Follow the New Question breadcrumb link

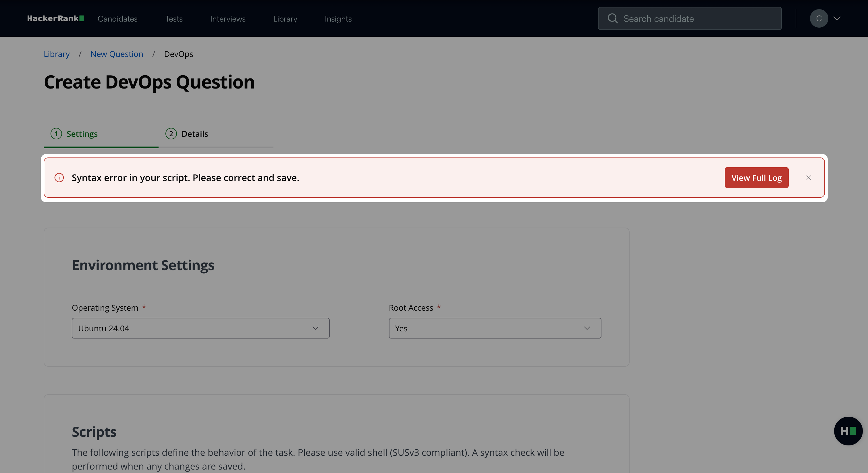(117, 54)
